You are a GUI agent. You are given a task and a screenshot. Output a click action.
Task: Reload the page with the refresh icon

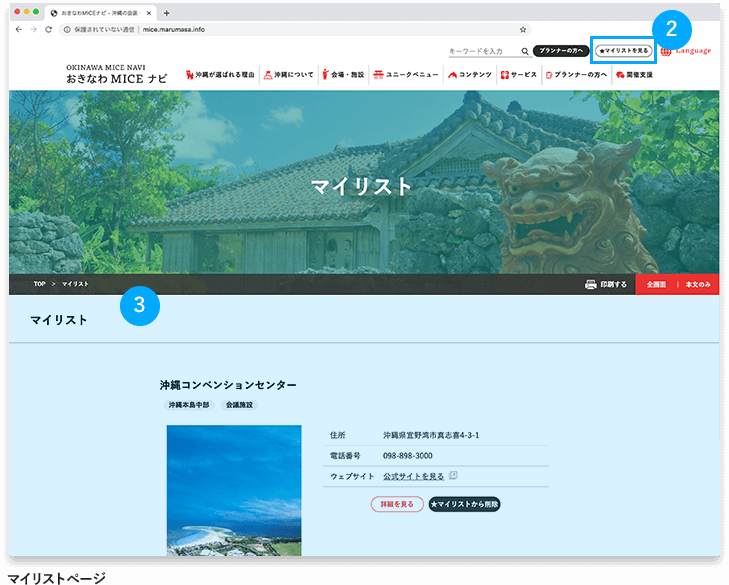(48, 30)
